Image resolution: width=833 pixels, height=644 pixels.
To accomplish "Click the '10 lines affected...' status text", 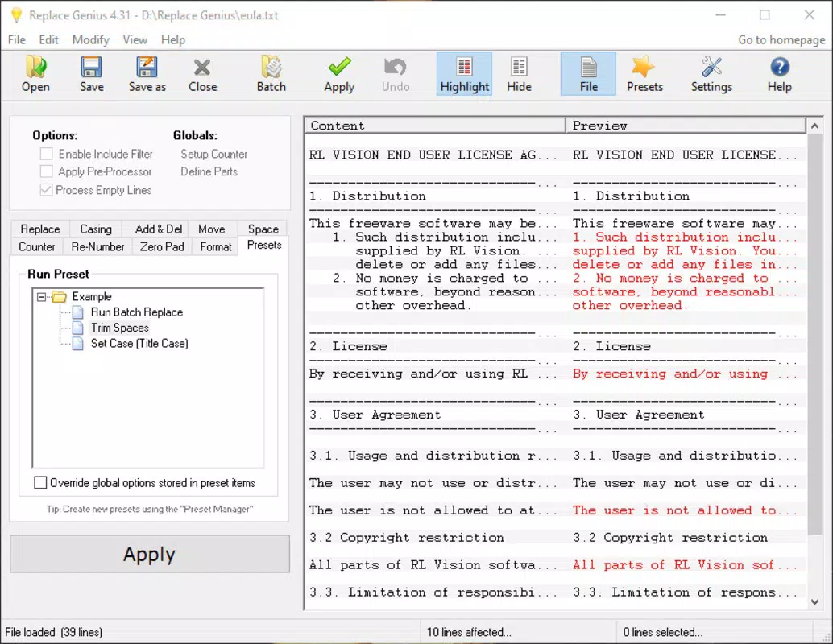I will pos(469,632).
